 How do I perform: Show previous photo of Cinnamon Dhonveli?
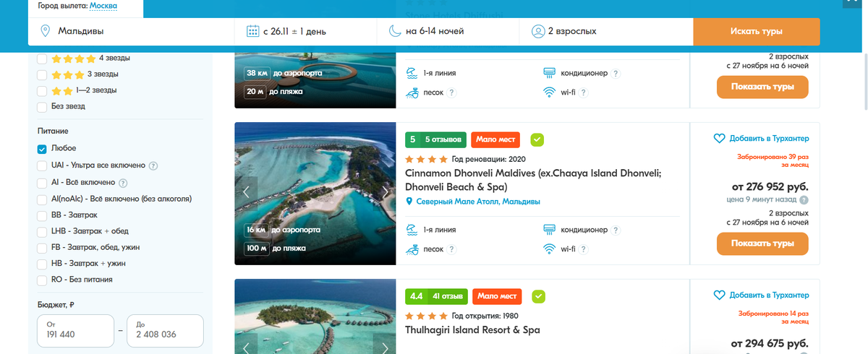(x=246, y=192)
